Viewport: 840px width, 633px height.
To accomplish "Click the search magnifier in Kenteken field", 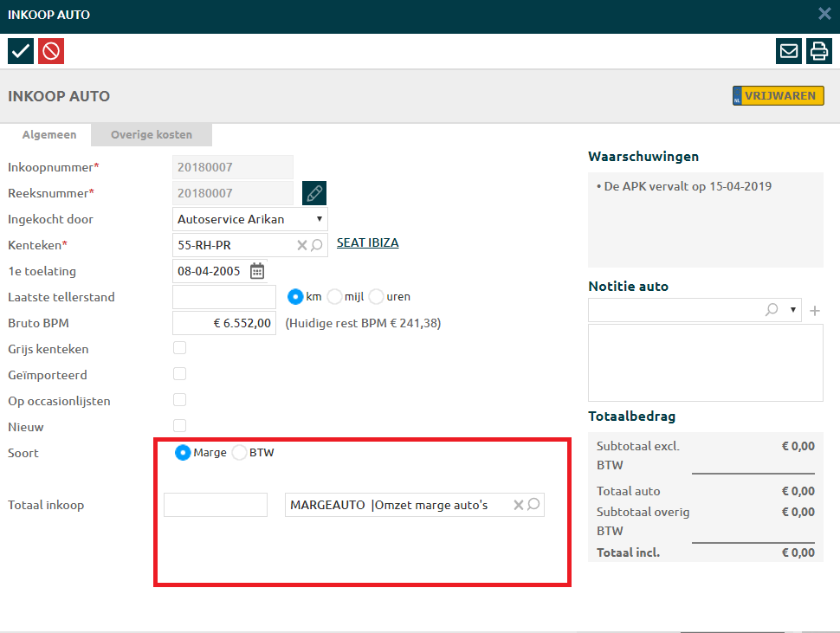I will (x=317, y=245).
